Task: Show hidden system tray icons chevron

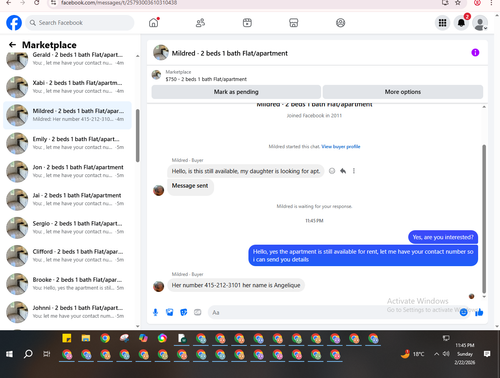Action: [436, 354]
